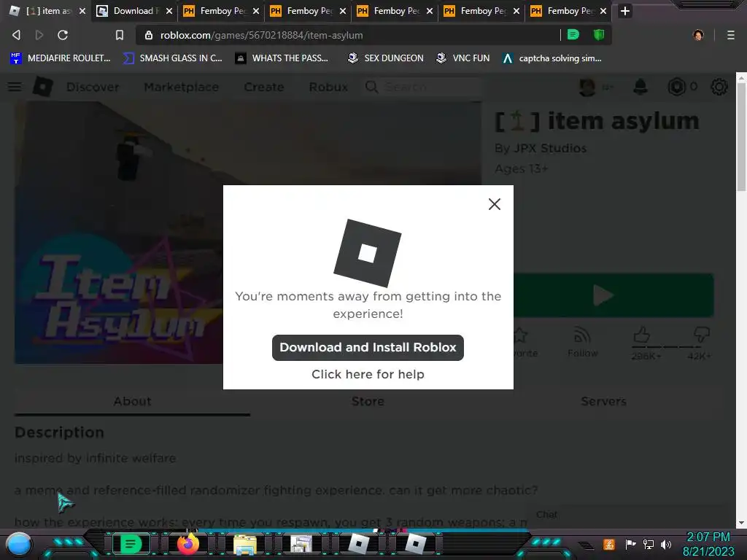Image resolution: width=747 pixels, height=560 pixels.
Task: Open the browser main menu hamburger
Action: click(x=731, y=35)
